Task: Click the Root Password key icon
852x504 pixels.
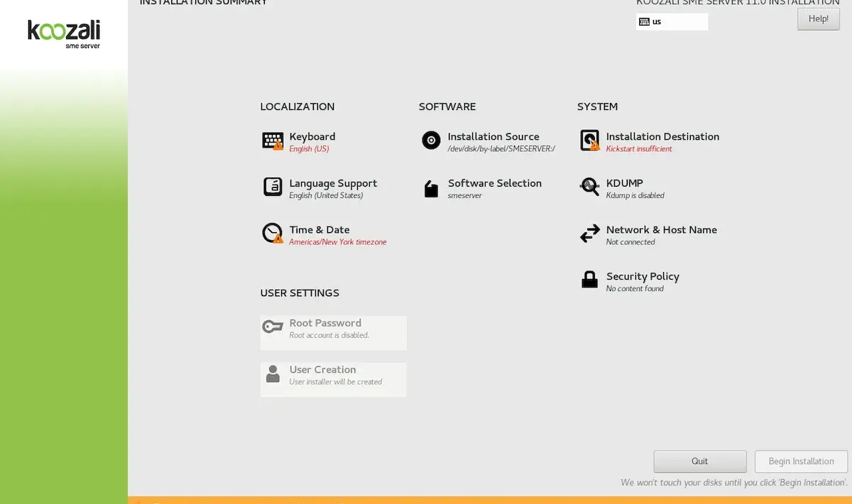Action: pyautogui.click(x=273, y=327)
